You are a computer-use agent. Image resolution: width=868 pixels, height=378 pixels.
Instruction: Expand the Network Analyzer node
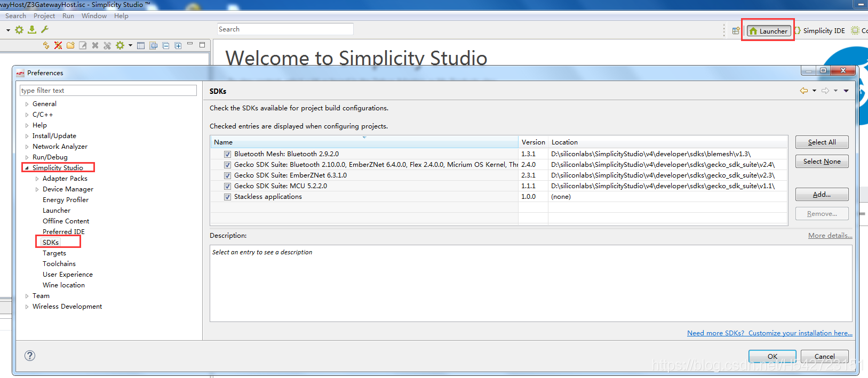coord(27,147)
